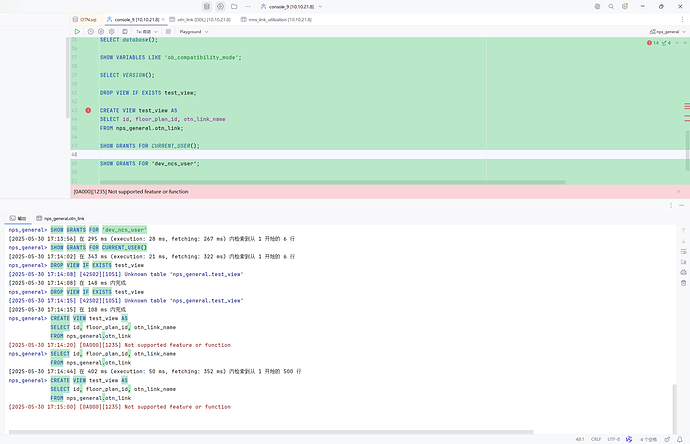Viewport: 690px width, 444px height.
Task: Select the 输出 output tab
Action: tap(18, 218)
